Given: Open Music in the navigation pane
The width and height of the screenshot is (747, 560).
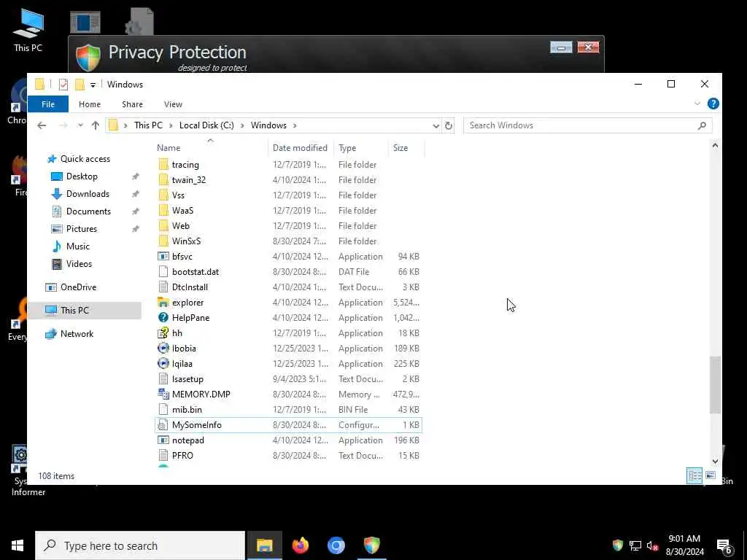Looking at the screenshot, I should (77, 246).
